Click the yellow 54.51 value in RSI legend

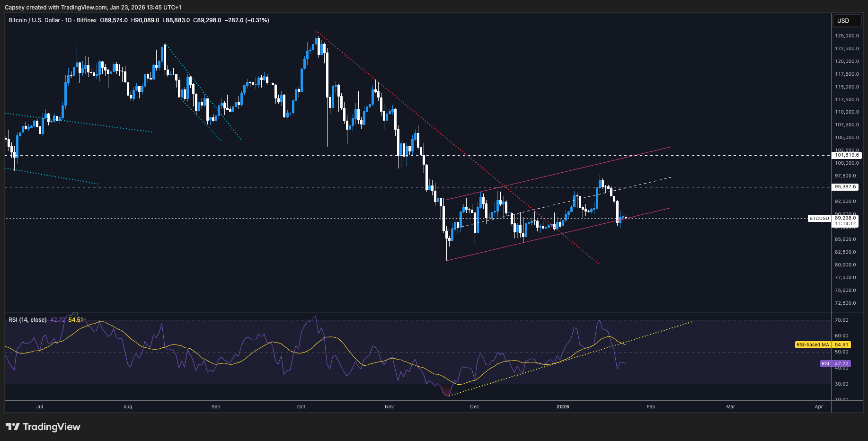(x=76, y=320)
